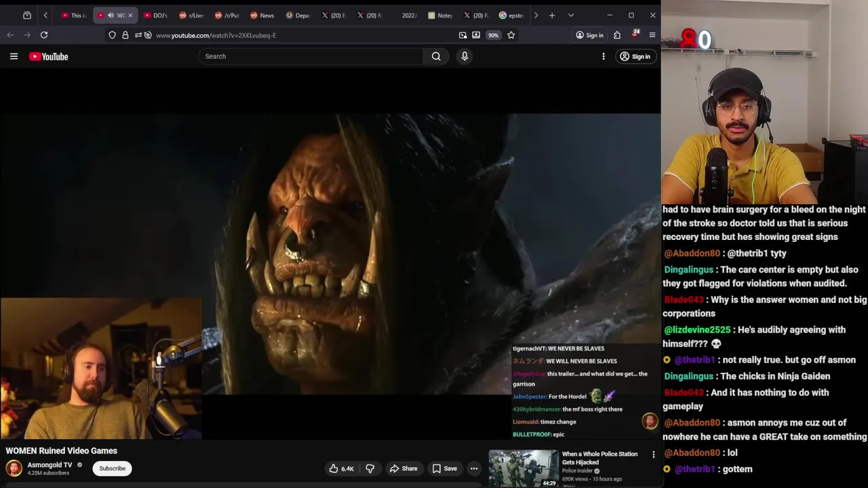Switch to the DOJ's YouTube tab
This screenshot has height=488, width=868.
(x=155, y=15)
